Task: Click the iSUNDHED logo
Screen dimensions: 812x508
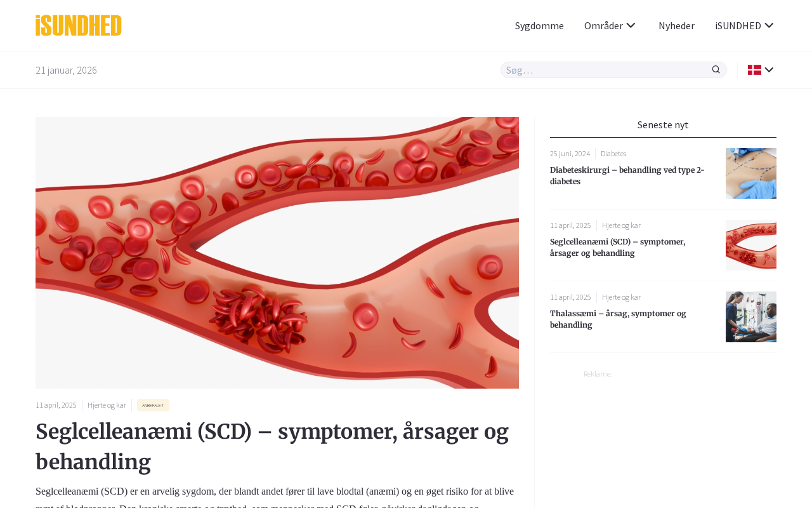Action: point(79,25)
